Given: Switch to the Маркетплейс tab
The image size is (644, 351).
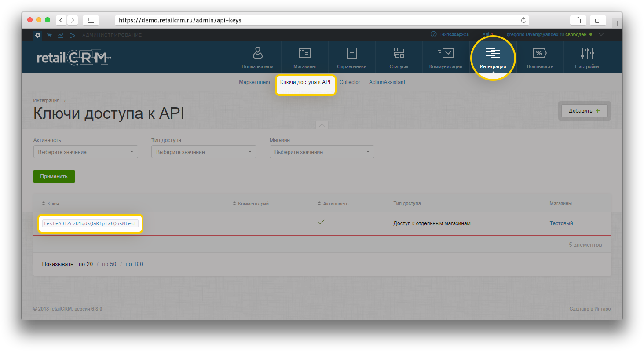Looking at the screenshot, I should (255, 82).
